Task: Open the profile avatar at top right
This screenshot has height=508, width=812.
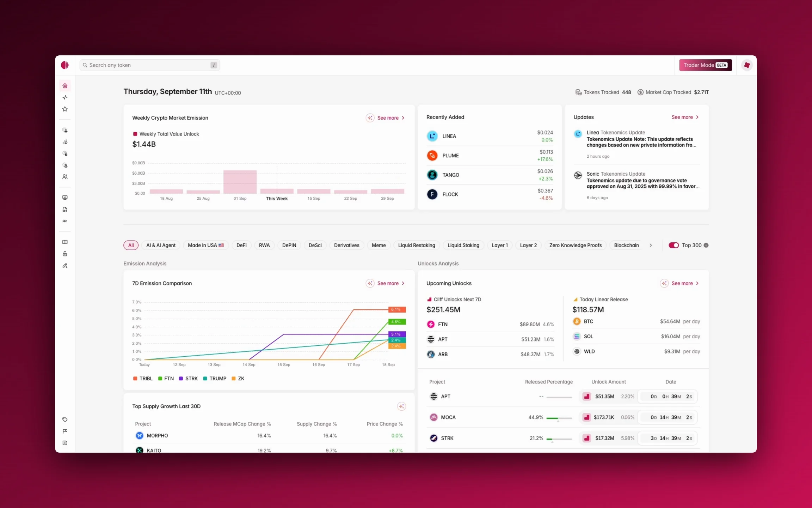Action: point(746,65)
